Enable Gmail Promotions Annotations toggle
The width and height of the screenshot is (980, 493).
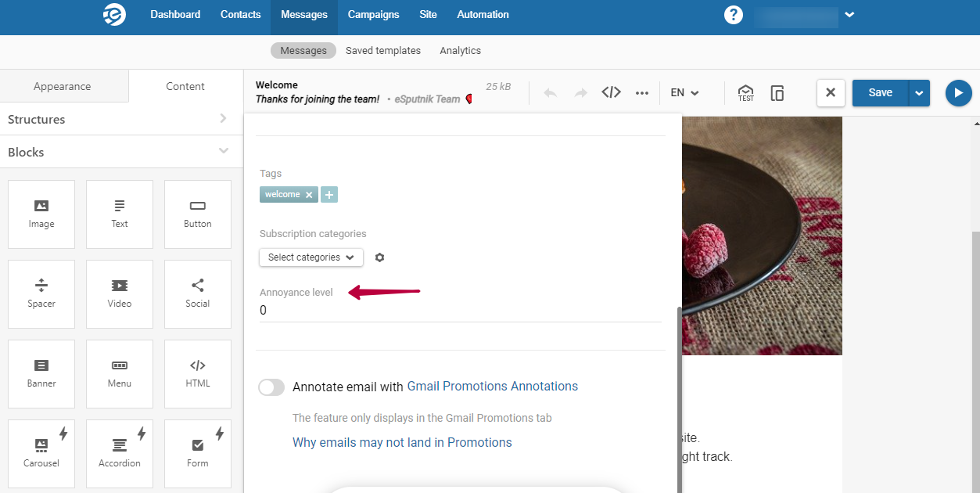pos(271,387)
